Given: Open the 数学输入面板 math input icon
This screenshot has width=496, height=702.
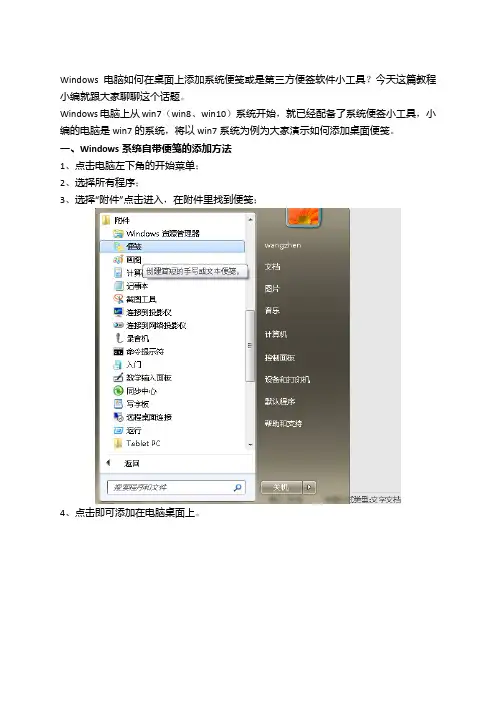Looking at the screenshot, I should pos(118,377).
